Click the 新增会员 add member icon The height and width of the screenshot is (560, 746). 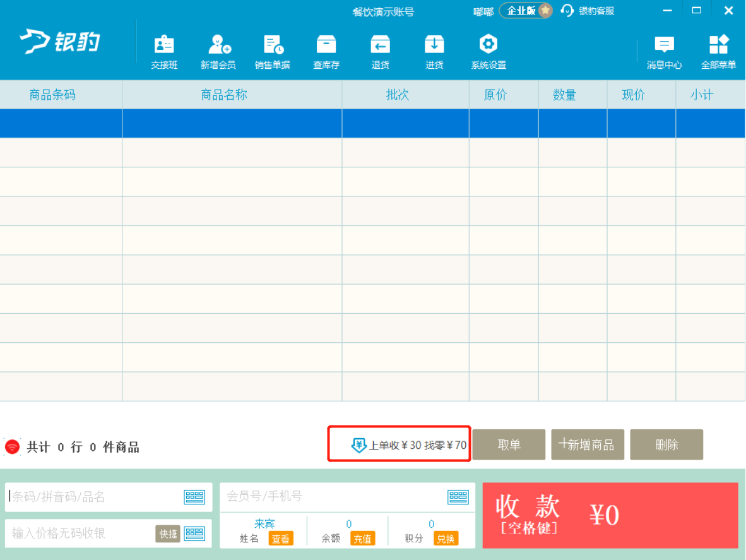[x=218, y=52]
